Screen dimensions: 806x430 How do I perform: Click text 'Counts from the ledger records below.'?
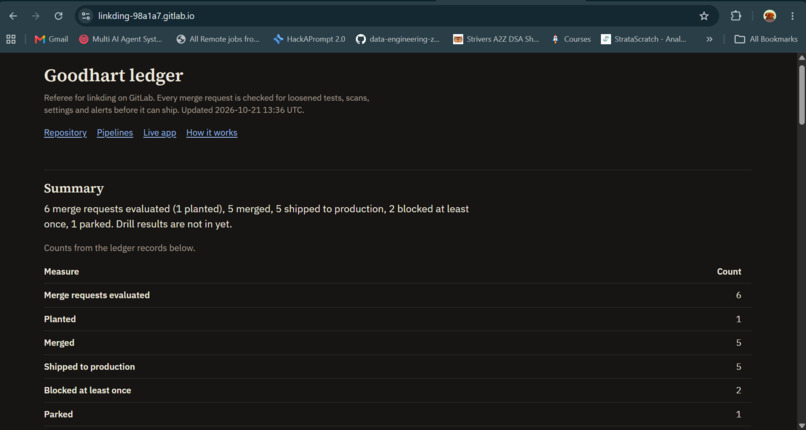click(119, 248)
